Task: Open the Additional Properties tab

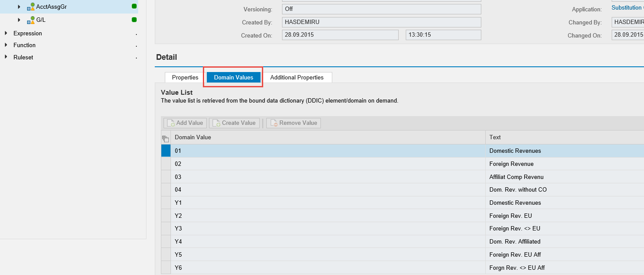Action: click(296, 77)
